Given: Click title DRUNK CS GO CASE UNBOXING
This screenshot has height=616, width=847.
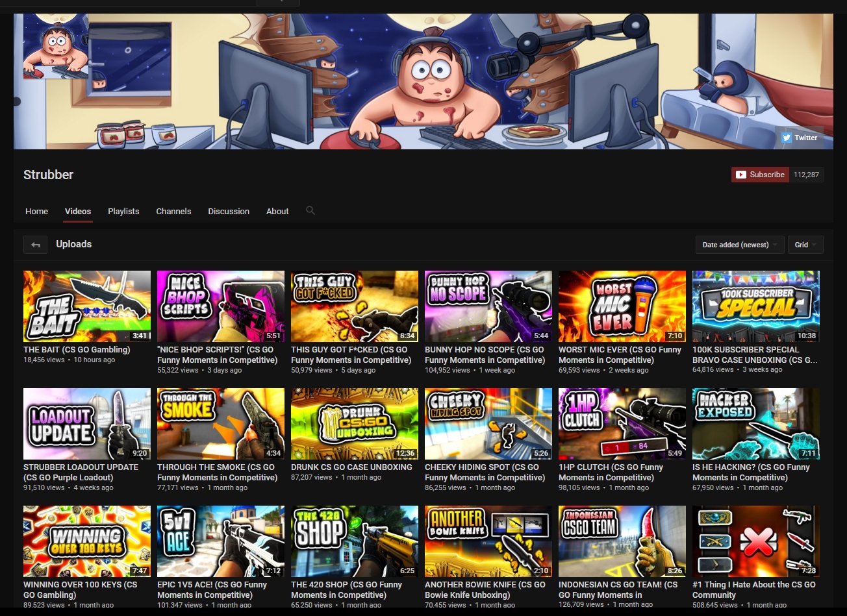Looking at the screenshot, I should pyautogui.click(x=351, y=467).
